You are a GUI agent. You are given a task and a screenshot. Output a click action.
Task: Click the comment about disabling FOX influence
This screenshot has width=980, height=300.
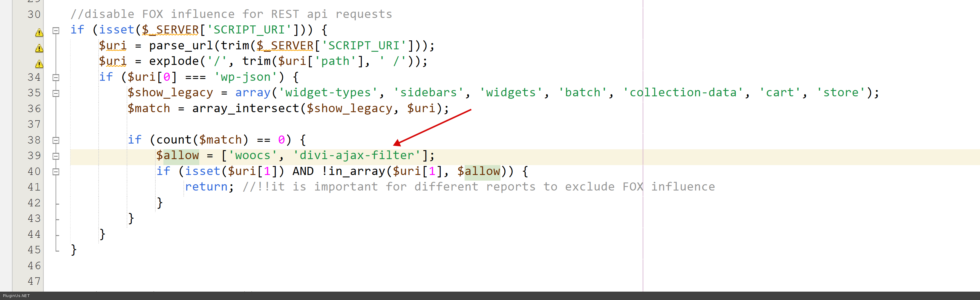231,14
